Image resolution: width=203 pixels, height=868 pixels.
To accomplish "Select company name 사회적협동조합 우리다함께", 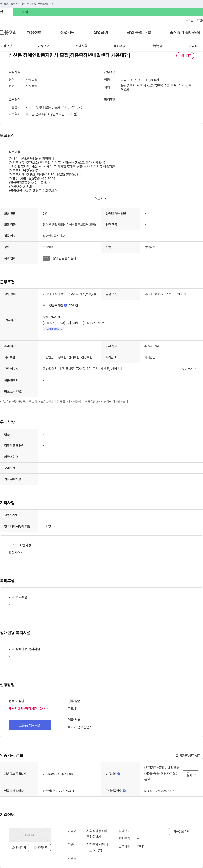I will pos(96,834).
